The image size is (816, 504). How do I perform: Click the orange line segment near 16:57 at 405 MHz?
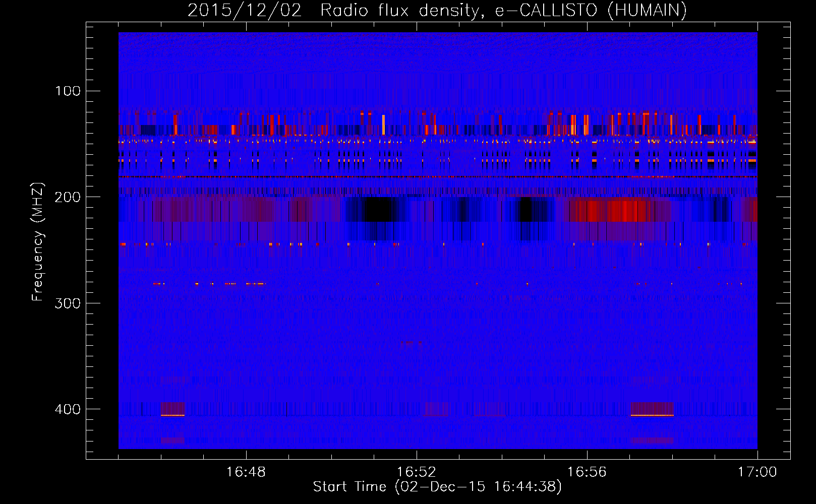point(652,415)
